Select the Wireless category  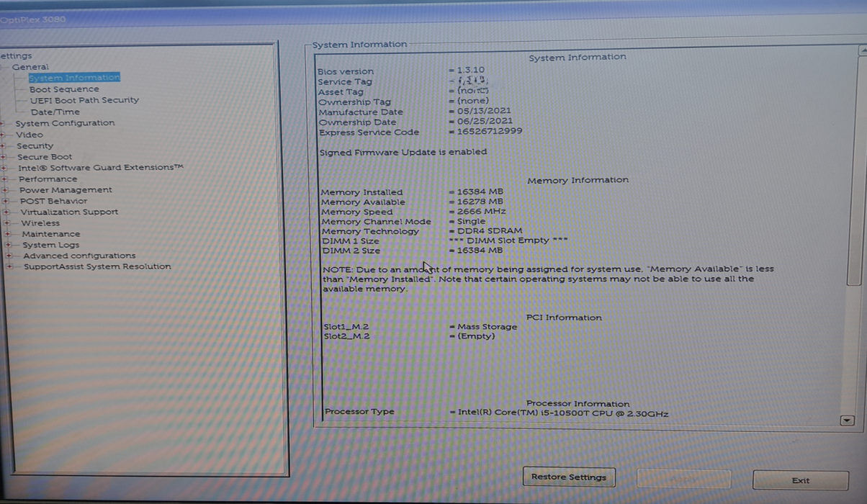click(40, 223)
